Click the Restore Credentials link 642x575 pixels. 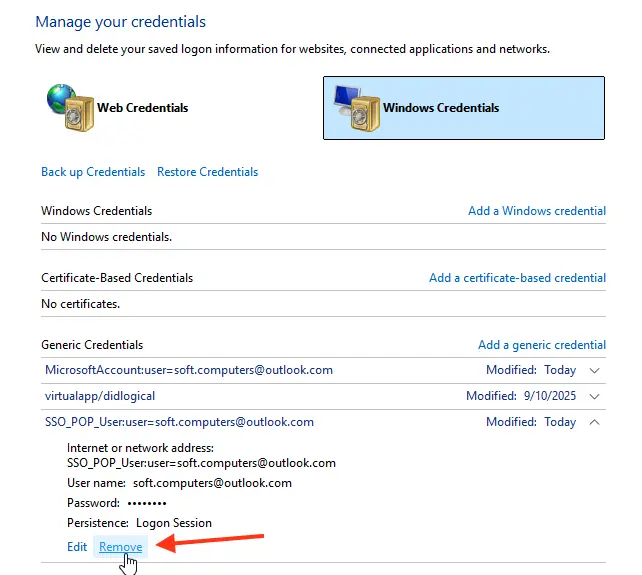207,172
